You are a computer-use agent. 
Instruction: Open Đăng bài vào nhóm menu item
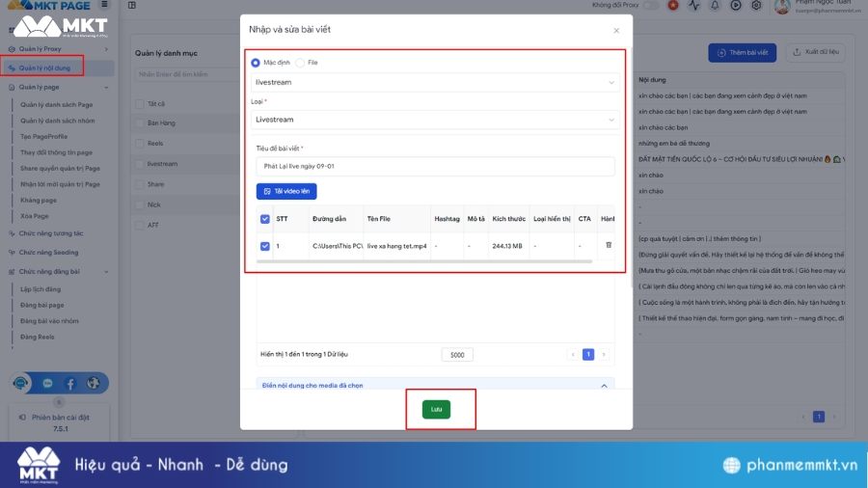pyautogui.click(x=49, y=321)
